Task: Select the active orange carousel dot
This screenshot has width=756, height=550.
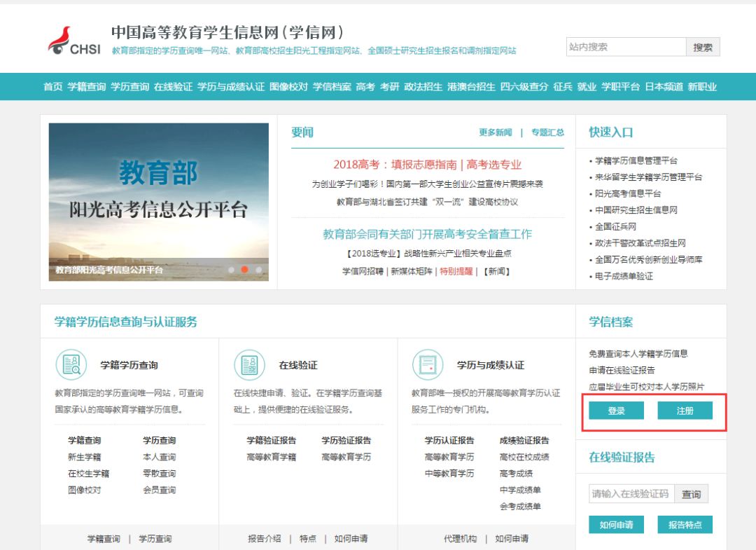Action: pyautogui.click(x=244, y=269)
